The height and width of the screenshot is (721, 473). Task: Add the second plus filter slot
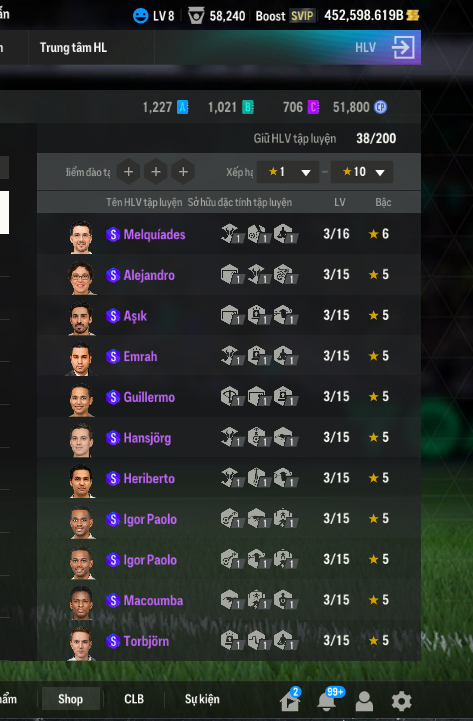point(156,172)
